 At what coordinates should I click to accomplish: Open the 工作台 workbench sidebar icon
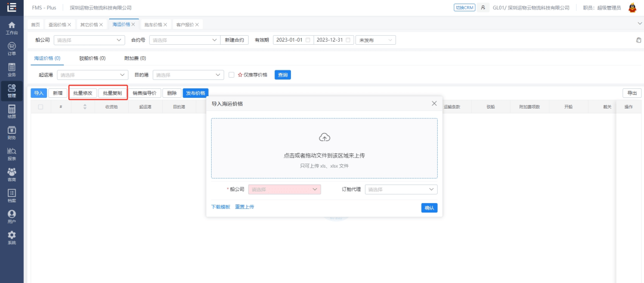tap(11, 27)
